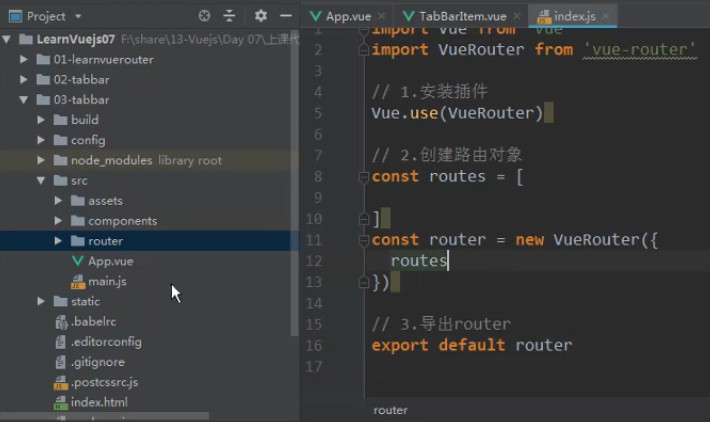Expand the 01-learnvuerouter folder
Screen dimensions: 710x422
[24, 59]
